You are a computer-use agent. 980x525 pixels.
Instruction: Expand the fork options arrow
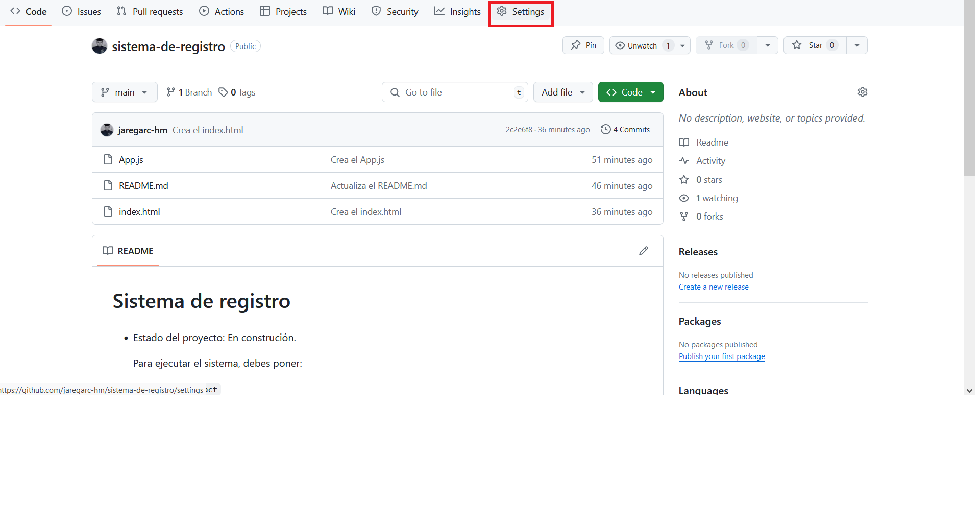(x=768, y=45)
